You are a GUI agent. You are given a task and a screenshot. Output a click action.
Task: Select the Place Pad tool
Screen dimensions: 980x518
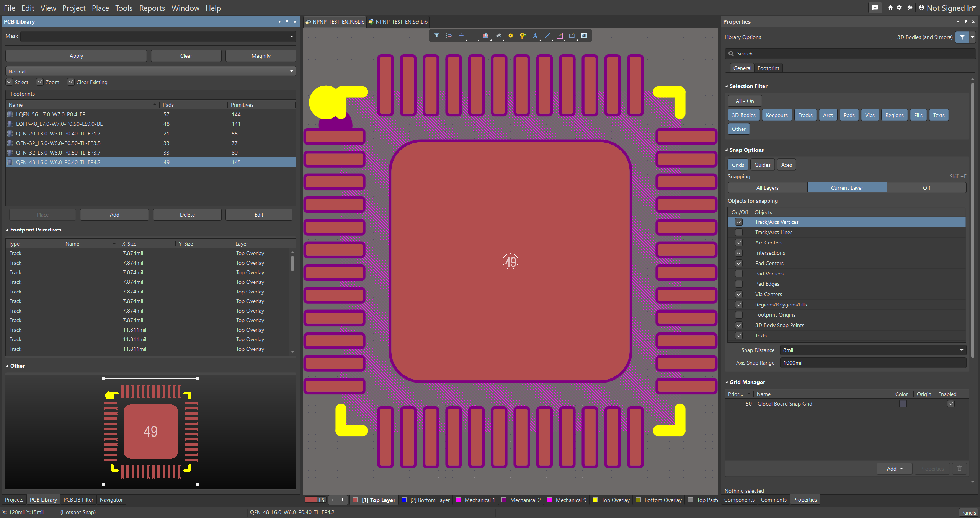point(511,36)
